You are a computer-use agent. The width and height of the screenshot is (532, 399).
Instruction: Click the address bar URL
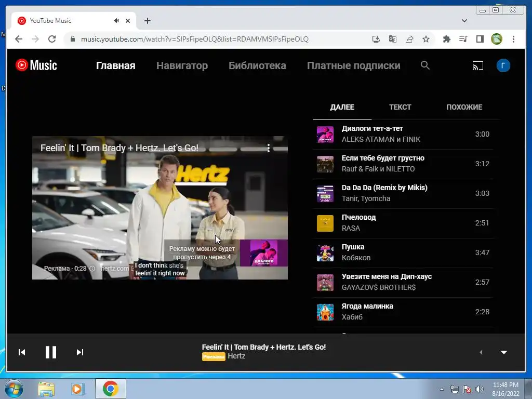pyautogui.click(x=195, y=39)
